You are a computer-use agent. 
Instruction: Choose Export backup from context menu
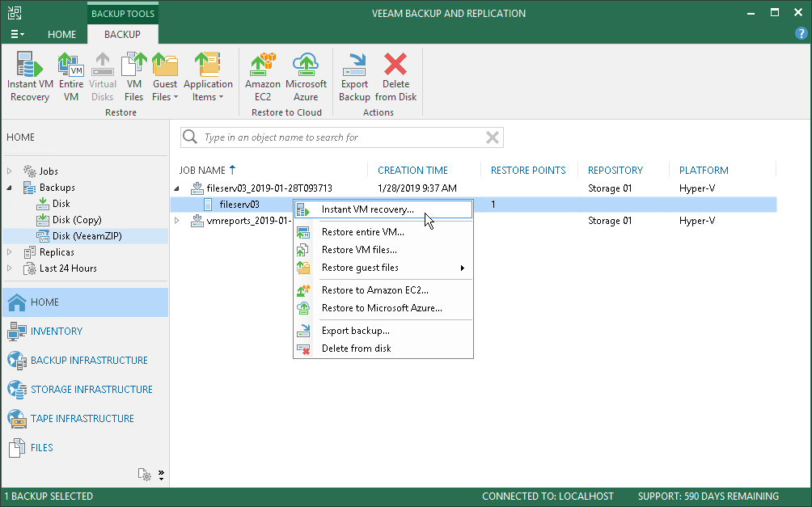click(383, 331)
